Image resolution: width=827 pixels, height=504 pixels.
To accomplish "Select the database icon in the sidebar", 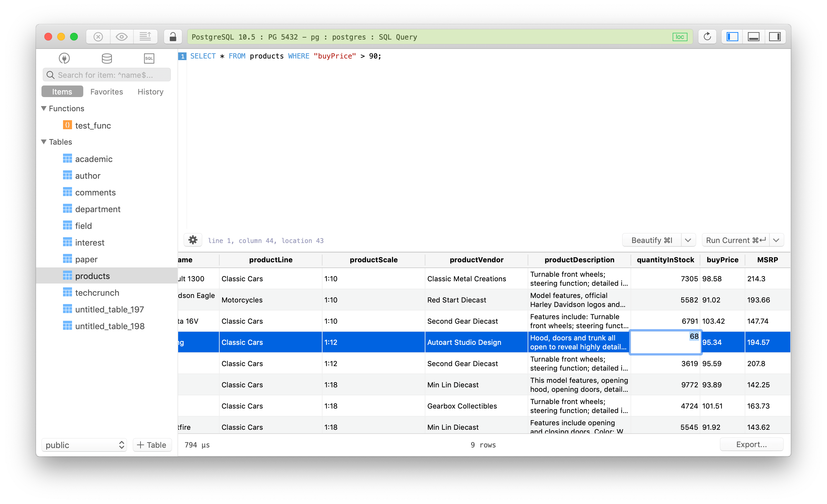I will 107,58.
